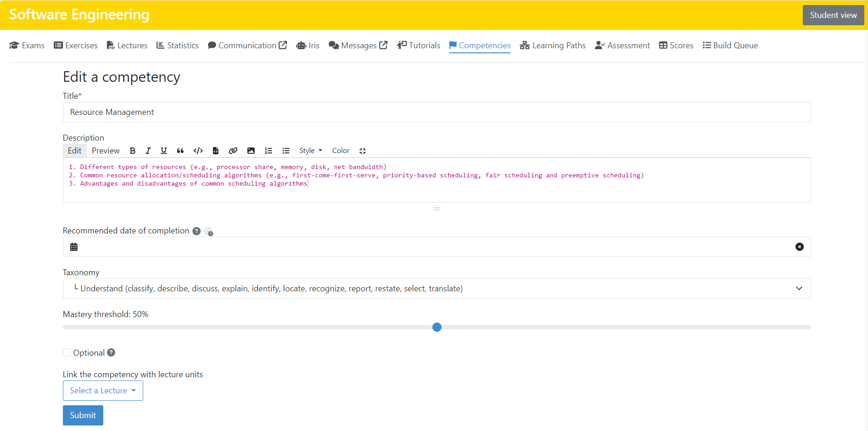The width and height of the screenshot is (868, 431).
Task: Open the Scores page
Action: (676, 45)
